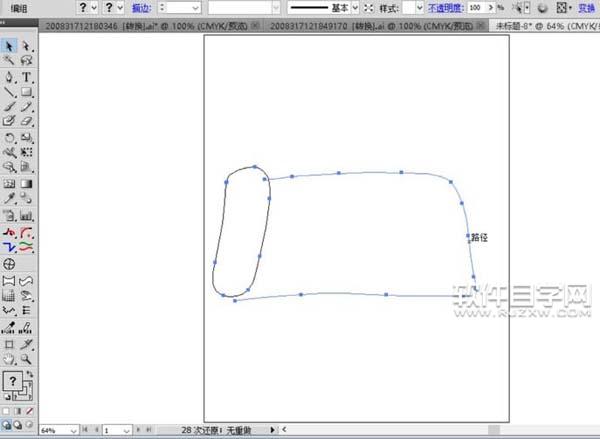Select the Eyedropper tool
600x439 pixels.
pos(9,198)
